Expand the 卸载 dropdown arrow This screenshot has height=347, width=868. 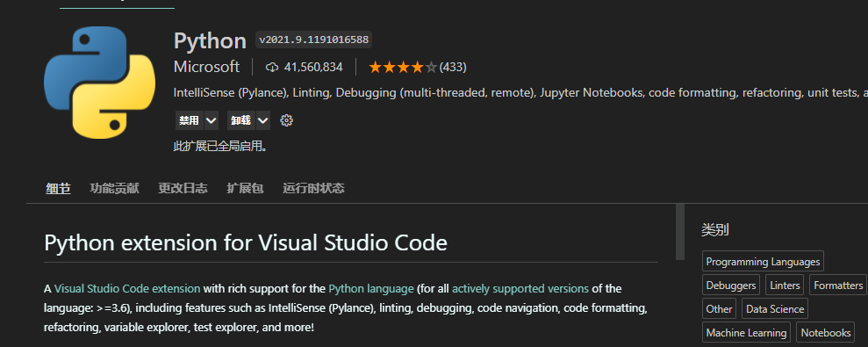[263, 120]
